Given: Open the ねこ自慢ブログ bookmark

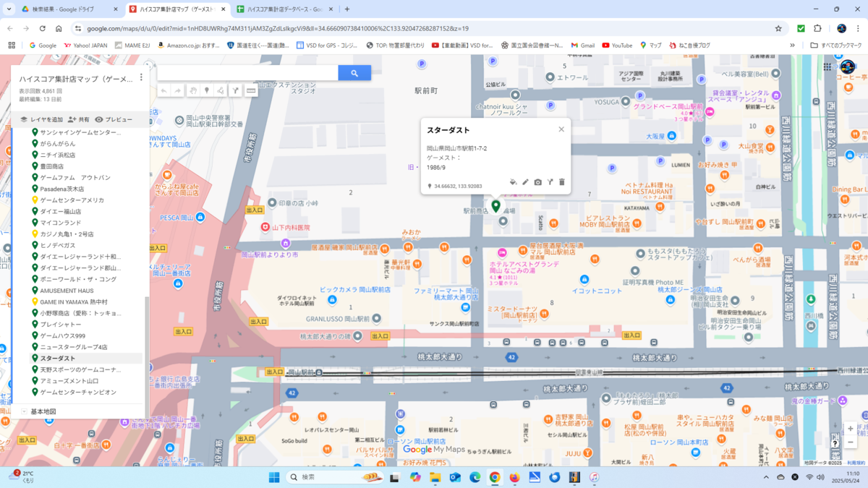Looking at the screenshot, I should [x=689, y=45].
